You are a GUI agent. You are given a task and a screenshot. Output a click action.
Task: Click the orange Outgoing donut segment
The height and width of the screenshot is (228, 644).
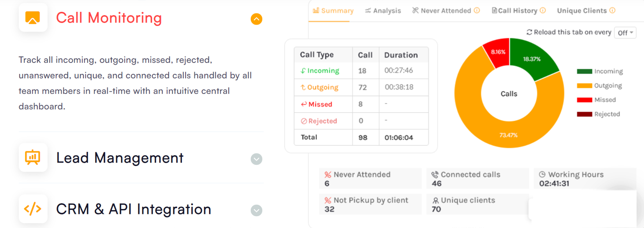[477, 121]
